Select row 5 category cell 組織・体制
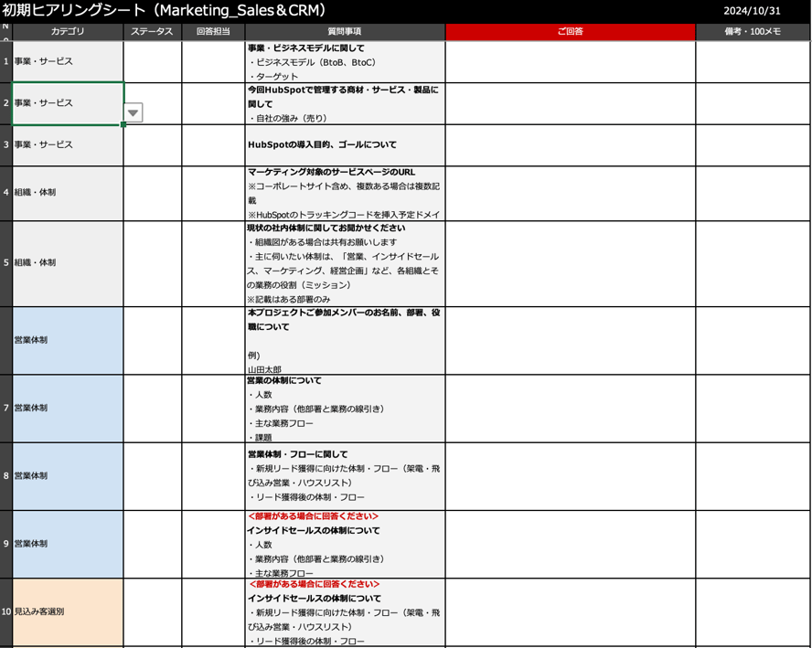The image size is (812, 648). (68, 263)
